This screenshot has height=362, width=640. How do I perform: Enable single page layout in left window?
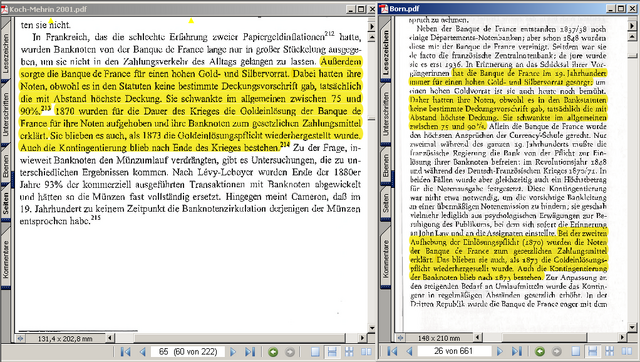pos(316,352)
